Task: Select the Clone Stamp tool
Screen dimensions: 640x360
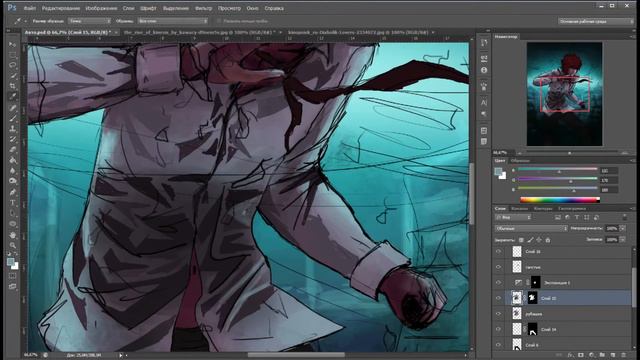Action: click(x=13, y=129)
